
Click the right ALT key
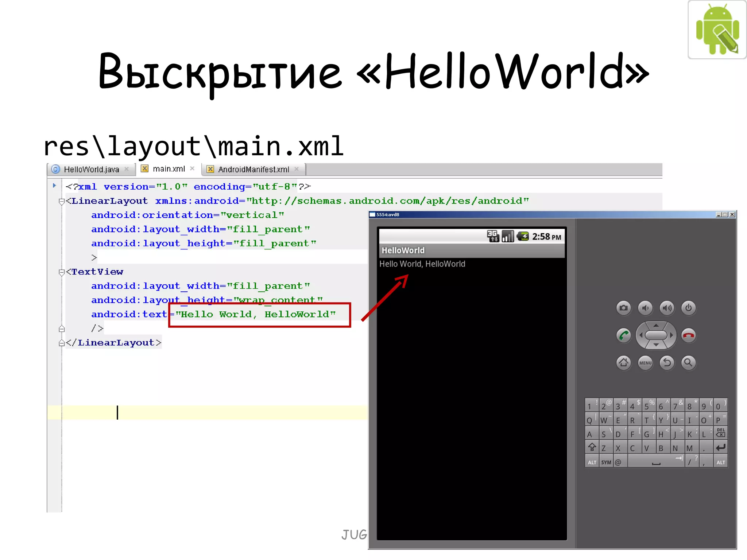[x=721, y=462]
